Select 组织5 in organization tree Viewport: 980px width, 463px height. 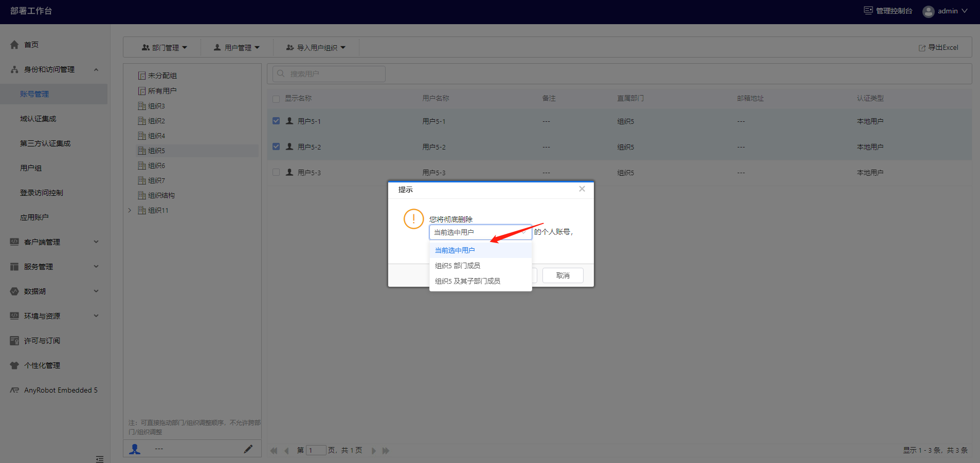pyautogui.click(x=156, y=151)
